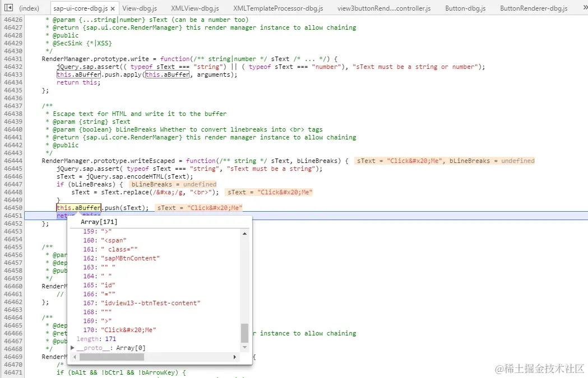
Task: Expand the __proto__: Array[0] entry
Action: 72,348
